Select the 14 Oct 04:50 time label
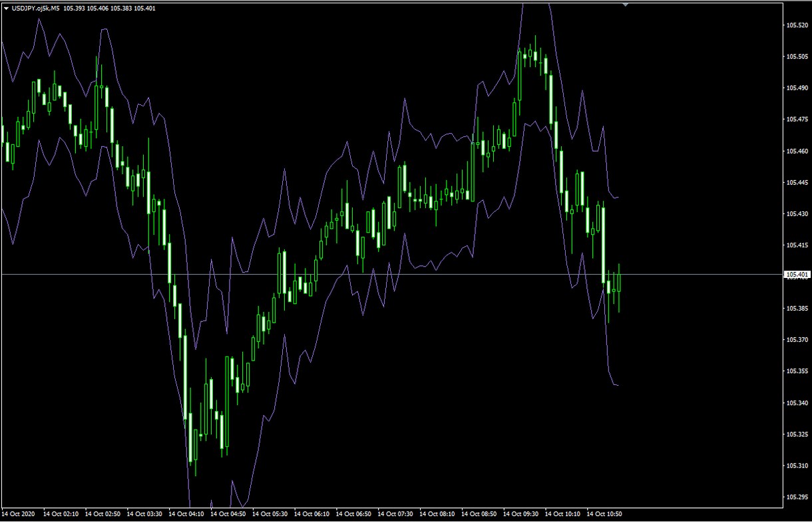 (x=228, y=514)
